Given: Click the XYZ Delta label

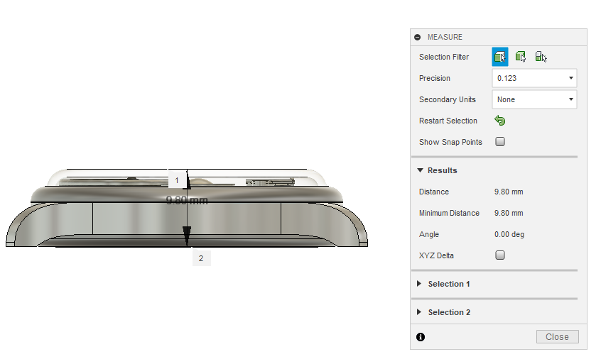Looking at the screenshot, I should point(436,255).
